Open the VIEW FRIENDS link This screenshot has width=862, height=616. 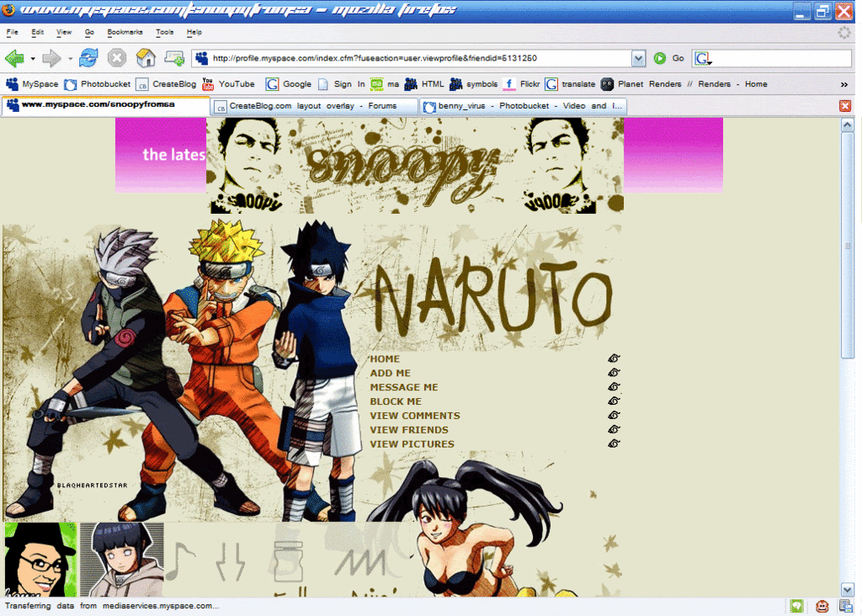408,430
